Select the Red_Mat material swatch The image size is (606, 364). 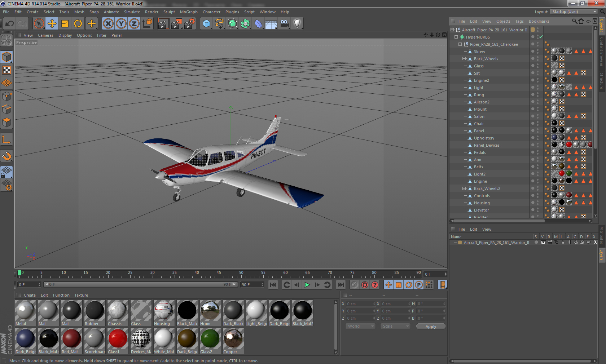[x=71, y=341]
